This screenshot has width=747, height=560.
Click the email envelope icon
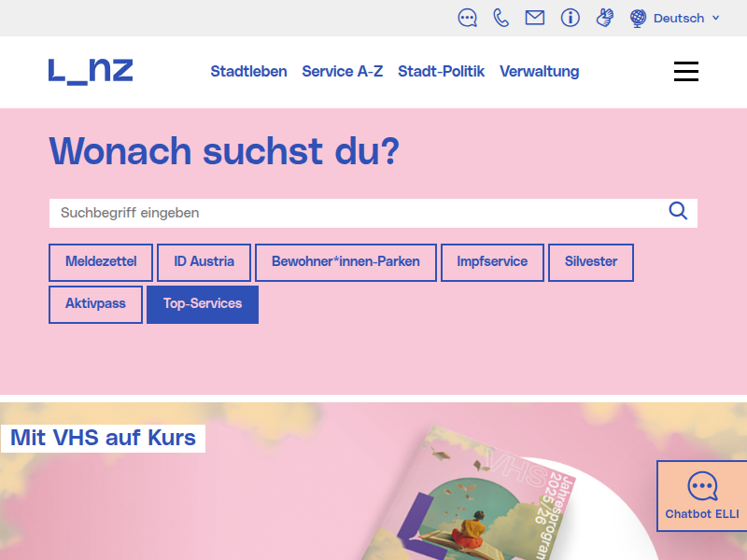coord(535,18)
